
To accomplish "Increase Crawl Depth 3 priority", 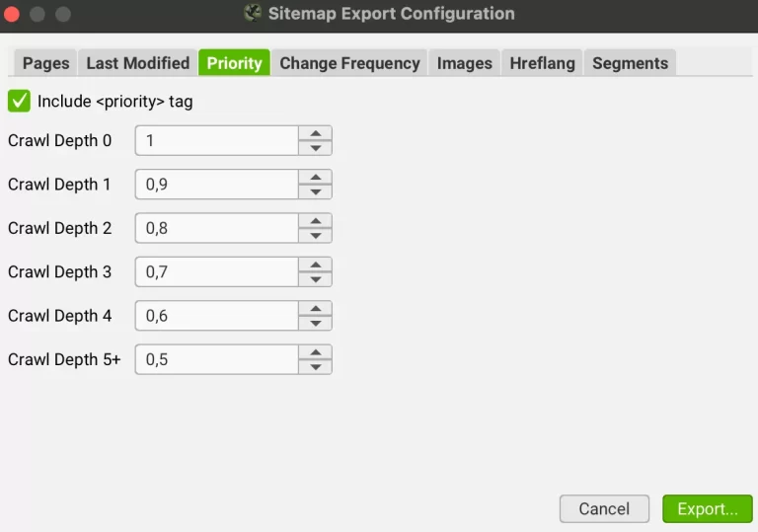I will pos(315,265).
